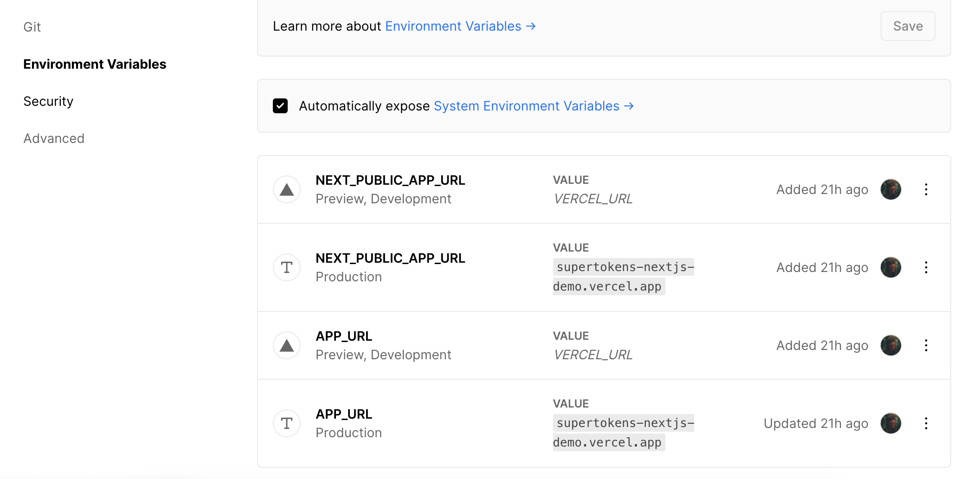This screenshot has width=980, height=479.
Task: Click the Save button
Action: coord(908,26)
